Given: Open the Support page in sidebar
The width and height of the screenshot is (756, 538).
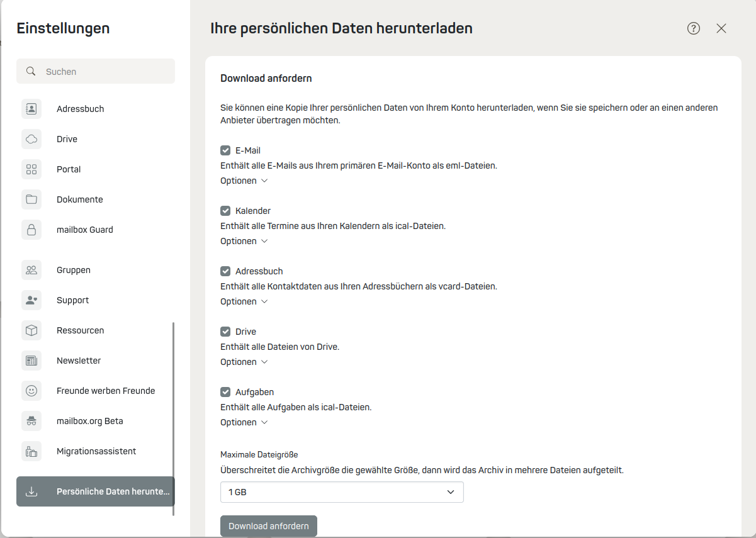Looking at the screenshot, I should coord(96,300).
